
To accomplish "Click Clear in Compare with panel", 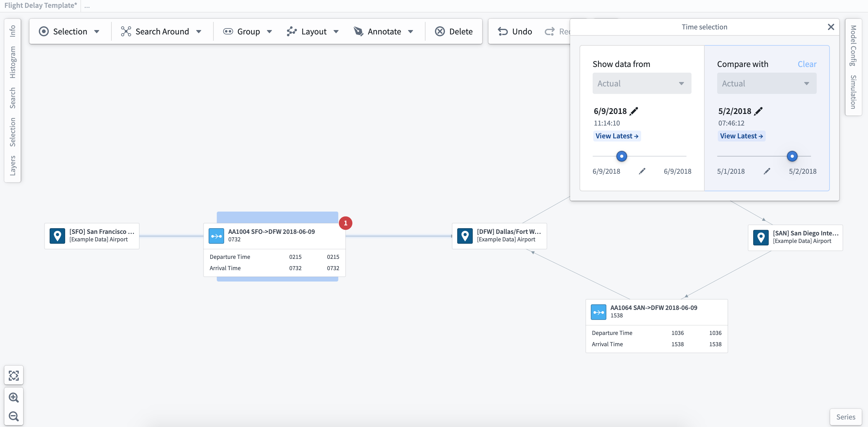I will point(807,64).
